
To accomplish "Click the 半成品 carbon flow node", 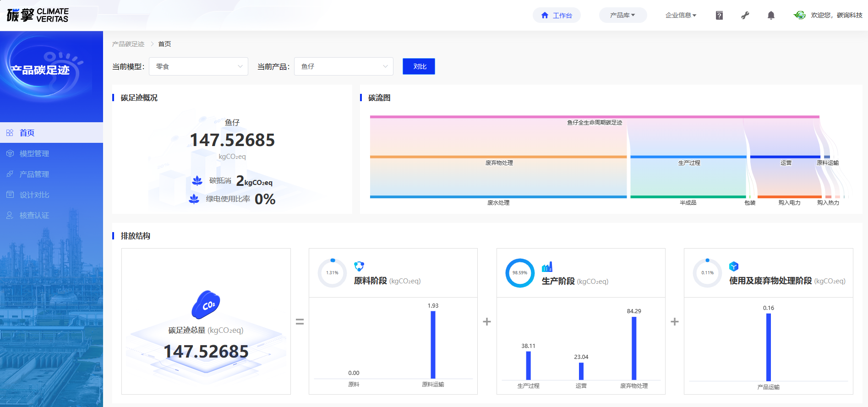I will pyautogui.click(x=688, y=197).
